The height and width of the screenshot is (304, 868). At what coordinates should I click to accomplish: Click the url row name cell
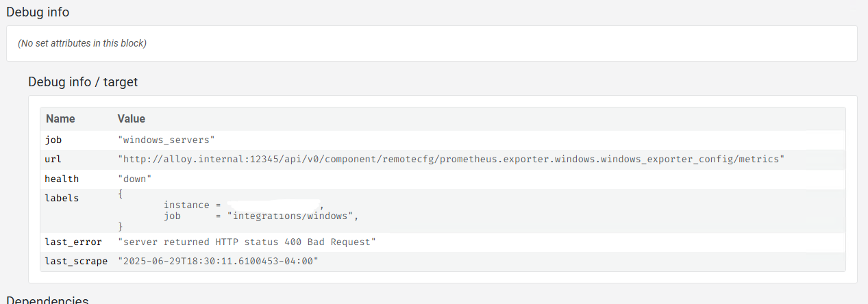(x=53, y=160)
